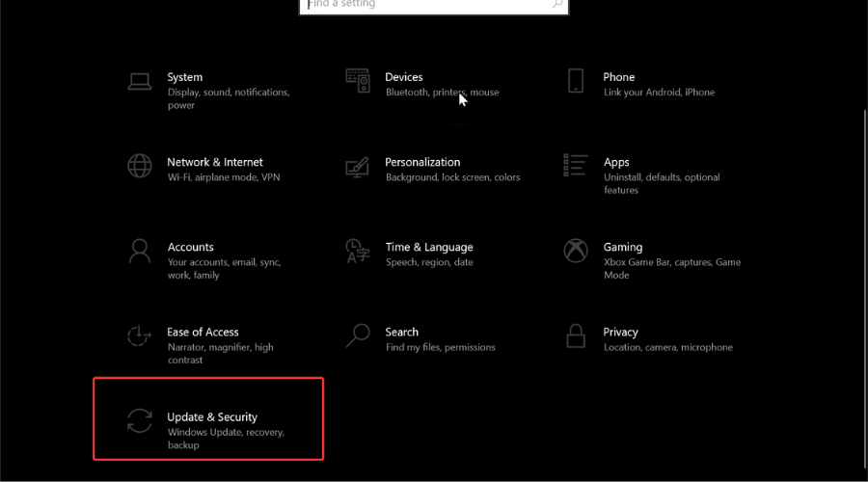Screen dimensions: 868x482
Task: Click the search magnifier in the search box
Action: (556, 5)
